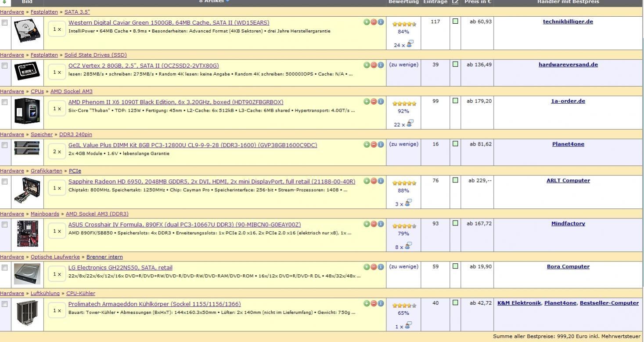Open the 92% rating for AMD Phenom II

[x=403, y=112]
